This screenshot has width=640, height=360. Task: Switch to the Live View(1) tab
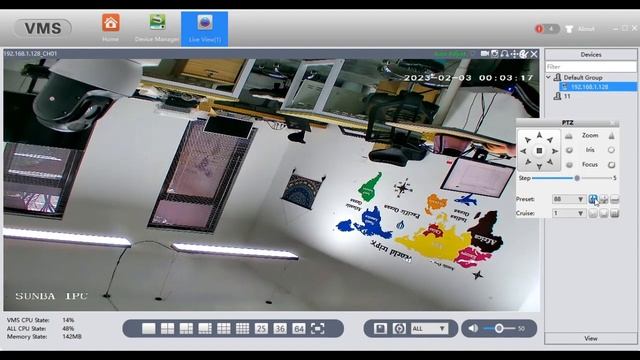[204, 29]
